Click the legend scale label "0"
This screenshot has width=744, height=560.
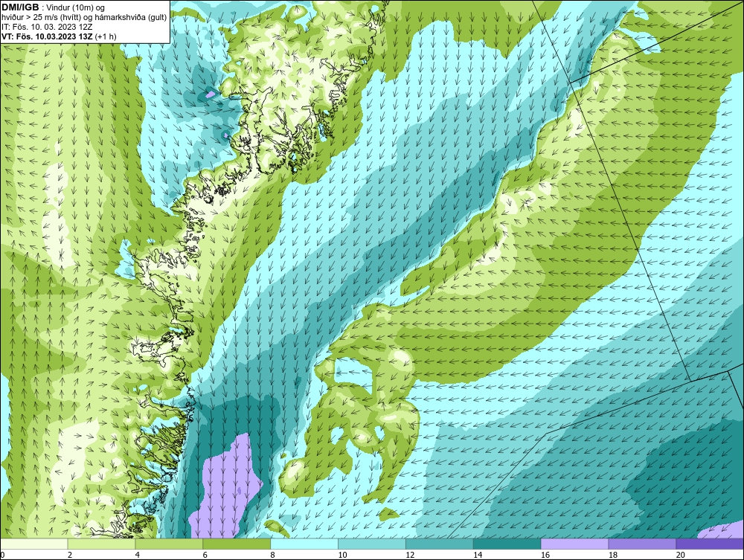2,555
